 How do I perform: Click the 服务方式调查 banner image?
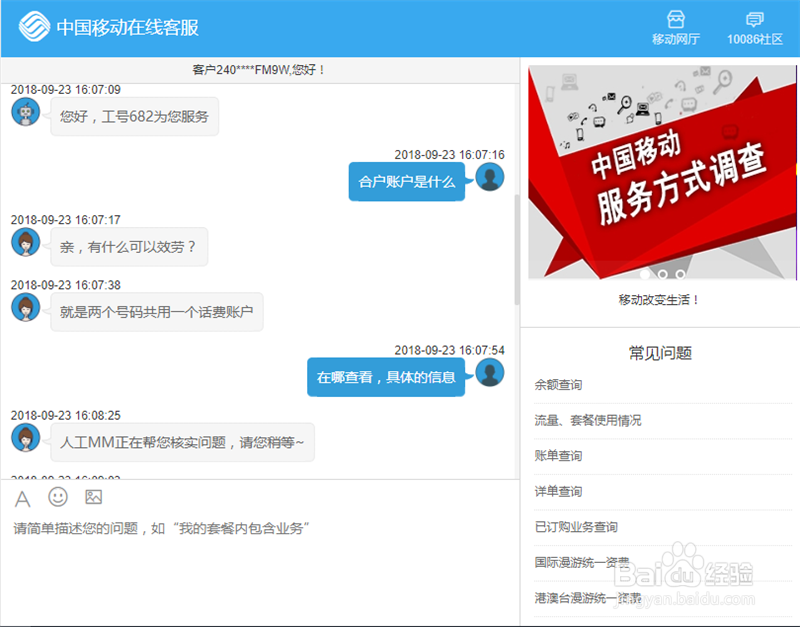(x=662, y=172)
